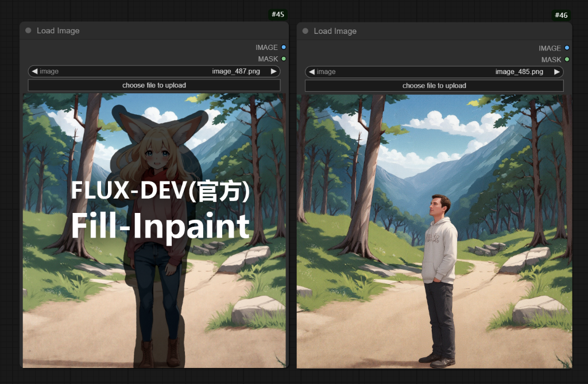Open the image_485.png file selector
The image size is (588, 384).
(434, 72)
